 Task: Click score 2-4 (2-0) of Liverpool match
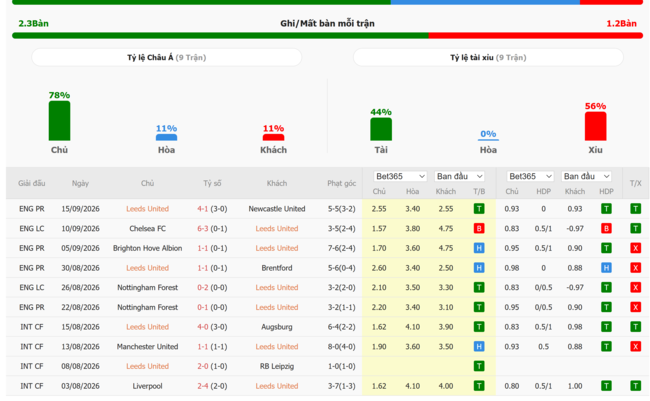[212, 386]
